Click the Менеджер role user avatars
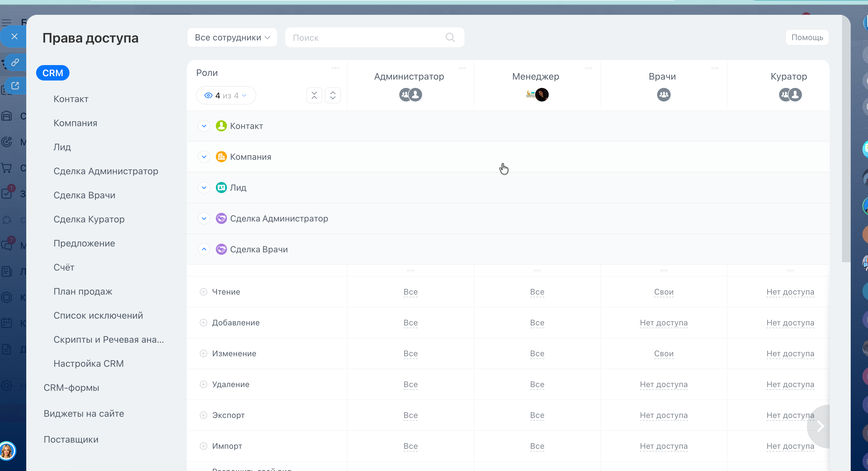Screen dimensions: 868x471 (x=537, y=95)
